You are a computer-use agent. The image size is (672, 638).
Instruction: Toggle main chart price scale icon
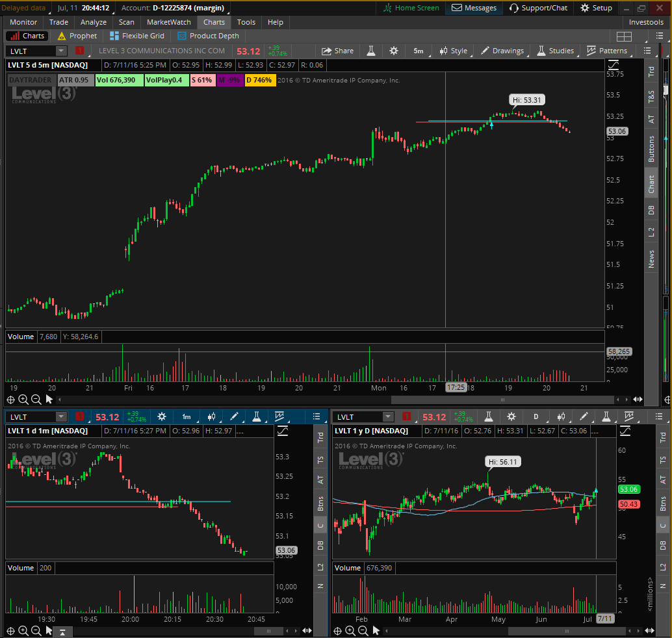pyautogui.click(x=614, y=65)
